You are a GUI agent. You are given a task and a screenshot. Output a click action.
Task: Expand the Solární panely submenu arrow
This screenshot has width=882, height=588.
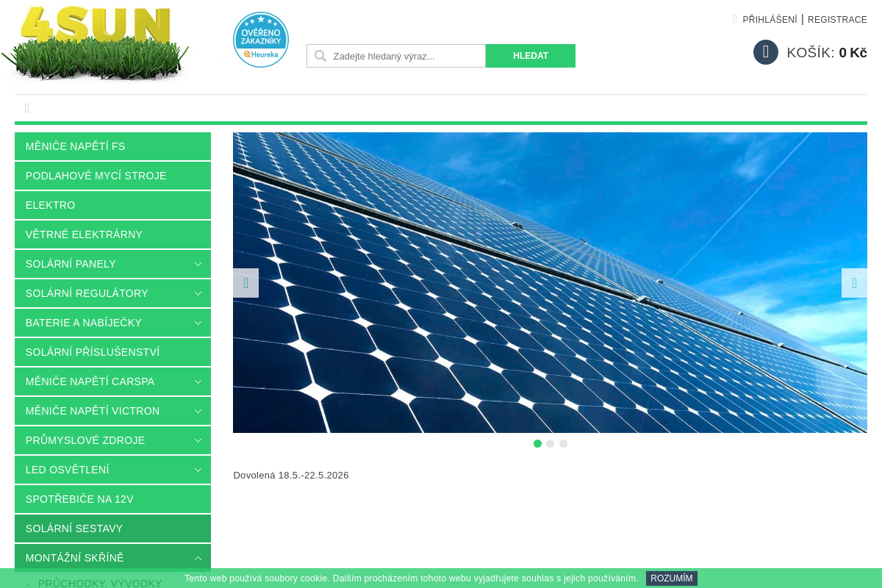tap(198, 264)
